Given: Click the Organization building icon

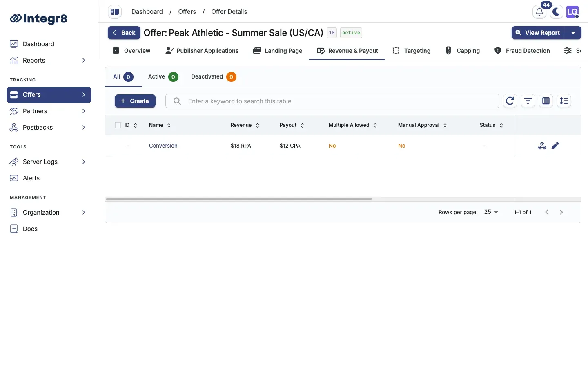Looking at the screenshot, I should pos(14,213).
